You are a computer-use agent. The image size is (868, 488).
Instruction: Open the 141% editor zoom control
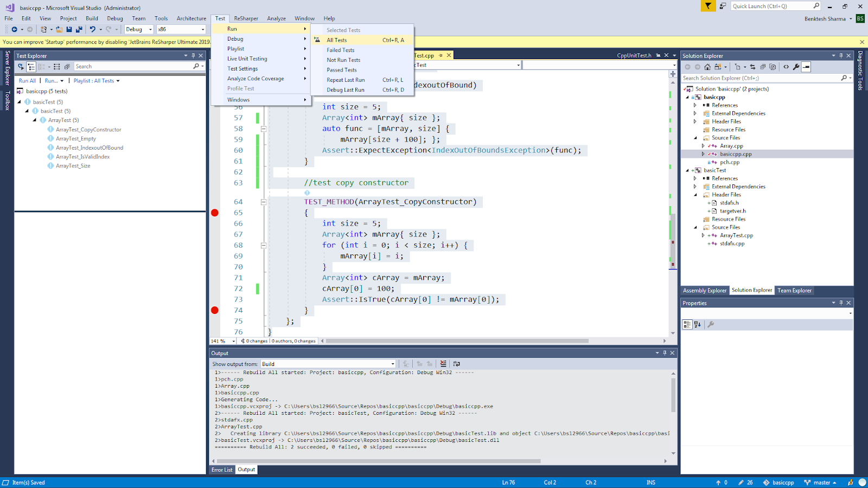pyautogui.click(x=221, y=341)
